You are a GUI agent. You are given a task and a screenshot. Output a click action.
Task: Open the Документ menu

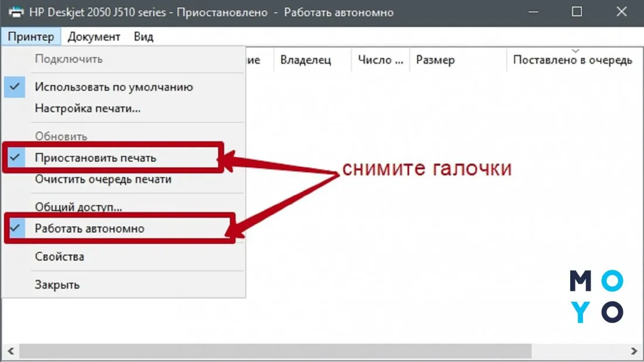[94, 36]
